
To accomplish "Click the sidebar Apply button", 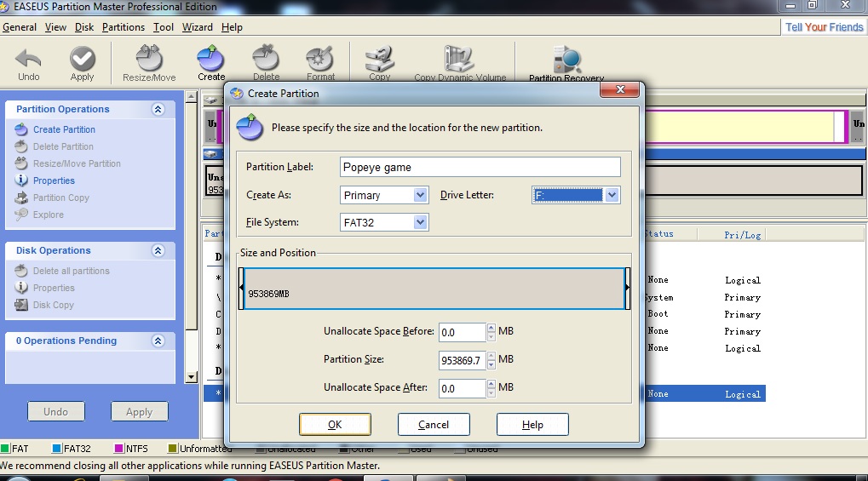I will 139,412.
